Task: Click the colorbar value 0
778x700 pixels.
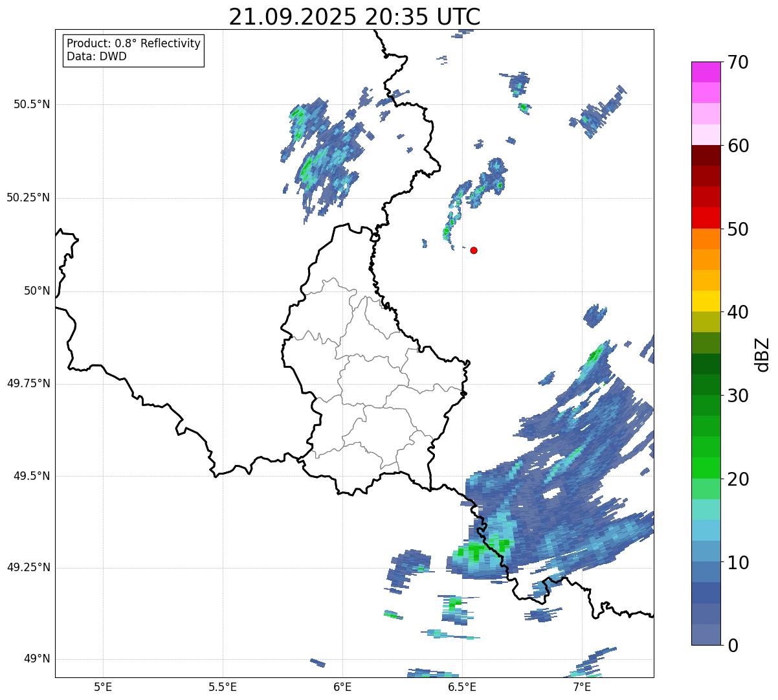Action: (733, 645)
